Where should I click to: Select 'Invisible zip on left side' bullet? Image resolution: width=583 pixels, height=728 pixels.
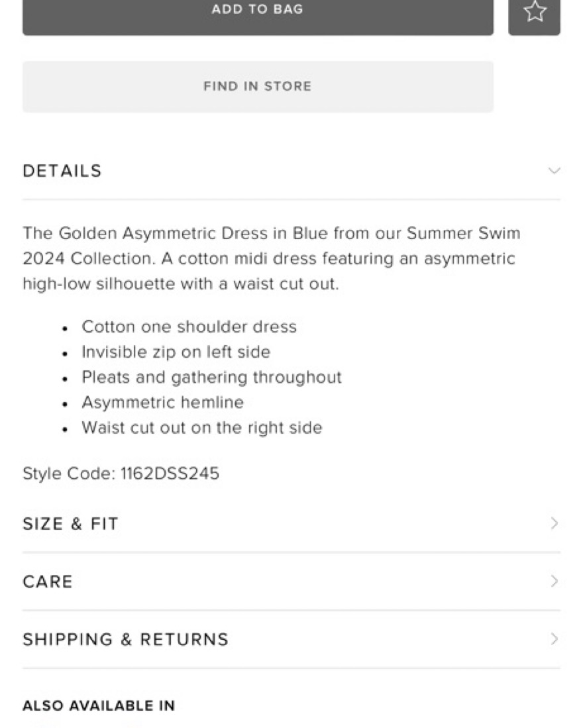[176, 352]
